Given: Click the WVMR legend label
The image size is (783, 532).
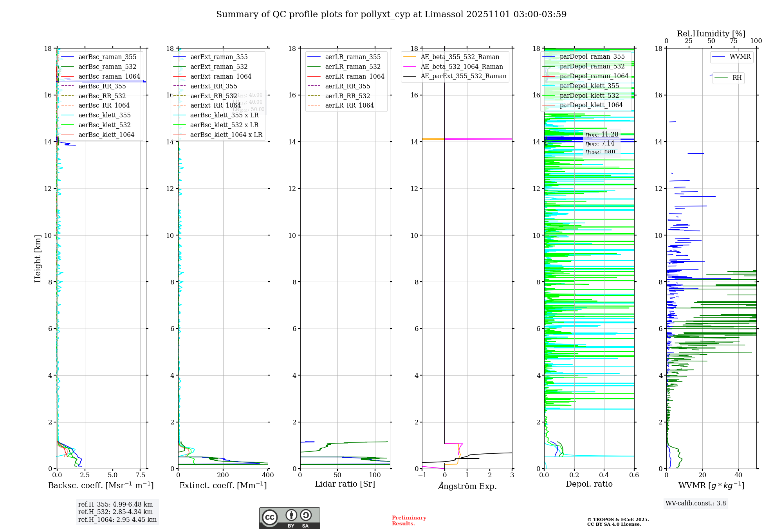Looking at the screenshot, I should 740,57.
